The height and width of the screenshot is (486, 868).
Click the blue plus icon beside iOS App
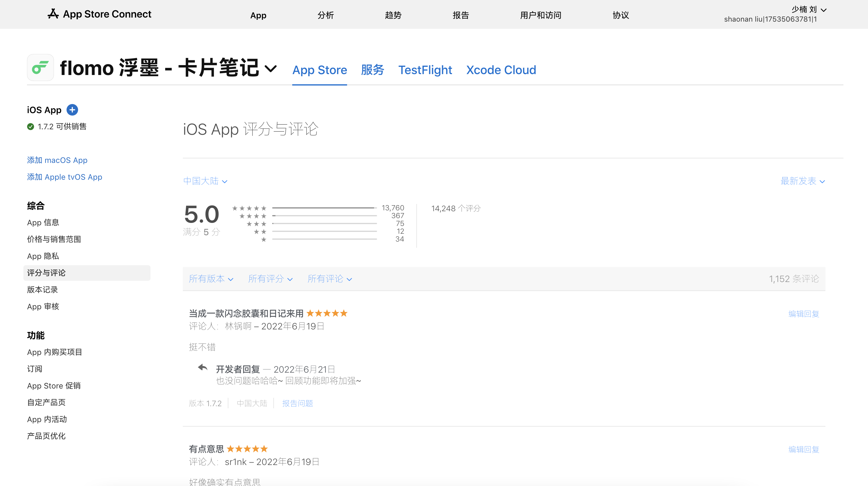tap(72, 110)
